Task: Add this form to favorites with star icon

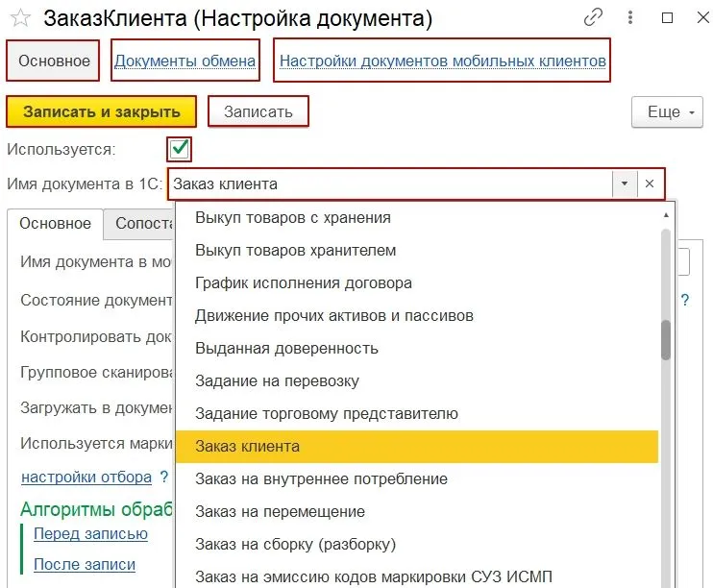Action: (x=20, y=18)
